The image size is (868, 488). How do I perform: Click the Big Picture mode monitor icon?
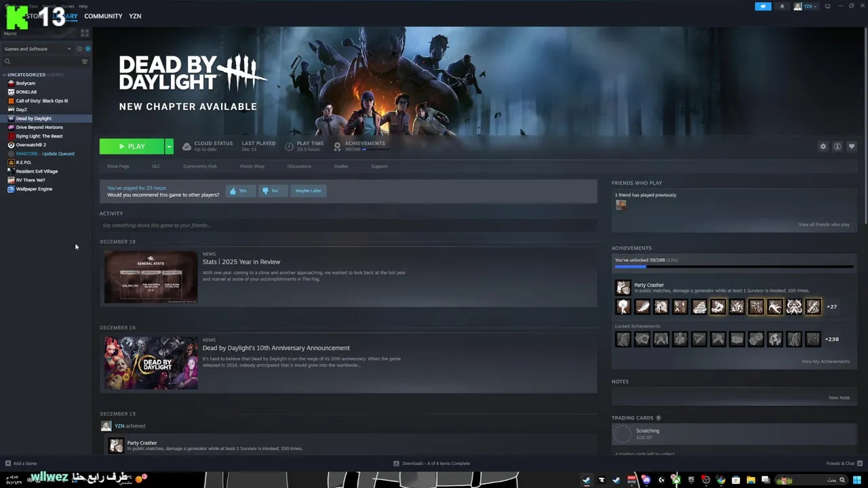click(x=827, y=6)
